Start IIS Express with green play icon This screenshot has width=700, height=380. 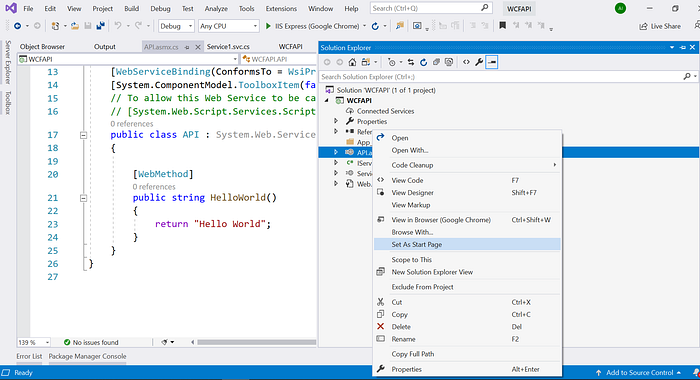pyautogui.click(x=268, y=26)
